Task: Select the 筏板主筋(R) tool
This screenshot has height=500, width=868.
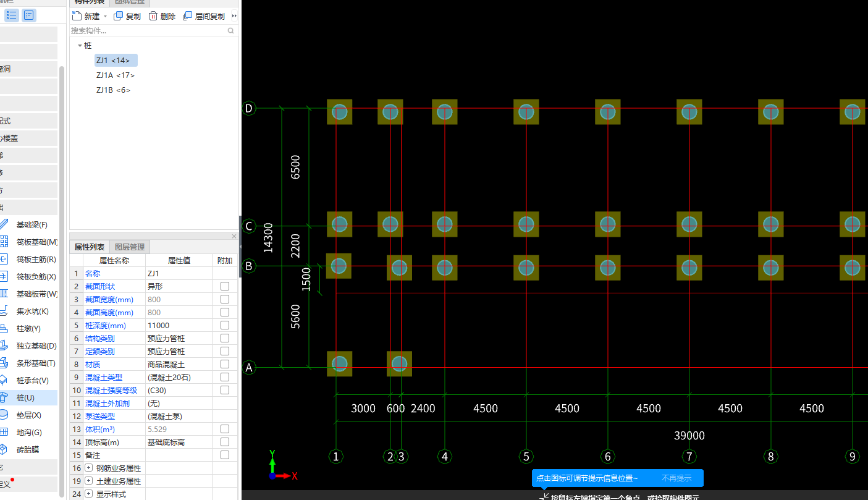Action: [x=29, y=259]
